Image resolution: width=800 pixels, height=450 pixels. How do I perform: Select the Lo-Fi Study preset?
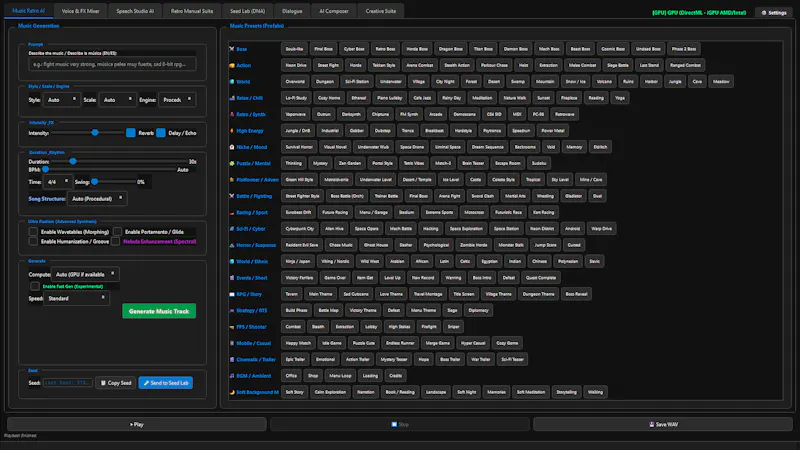click(x=296, y=98)
